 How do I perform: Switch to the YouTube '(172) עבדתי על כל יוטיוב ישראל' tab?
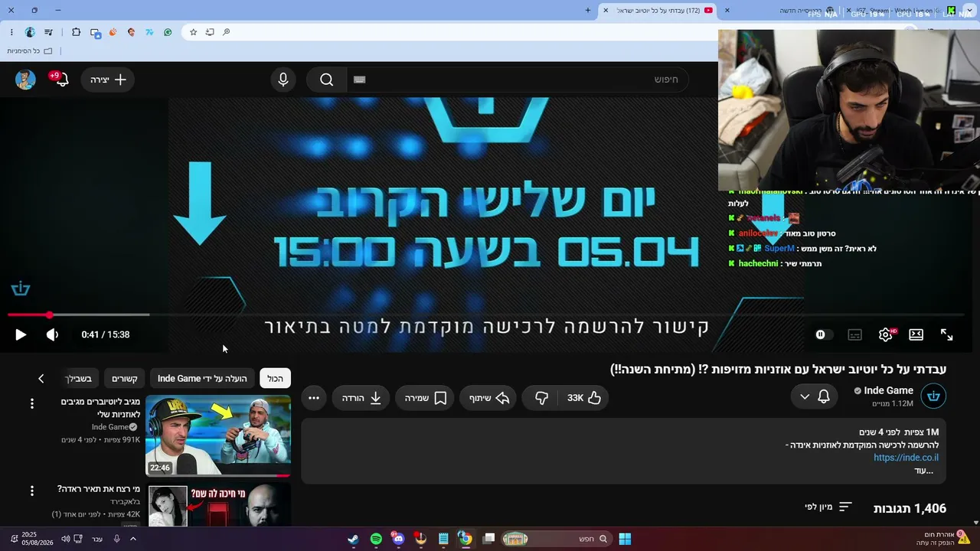(658, 11)
